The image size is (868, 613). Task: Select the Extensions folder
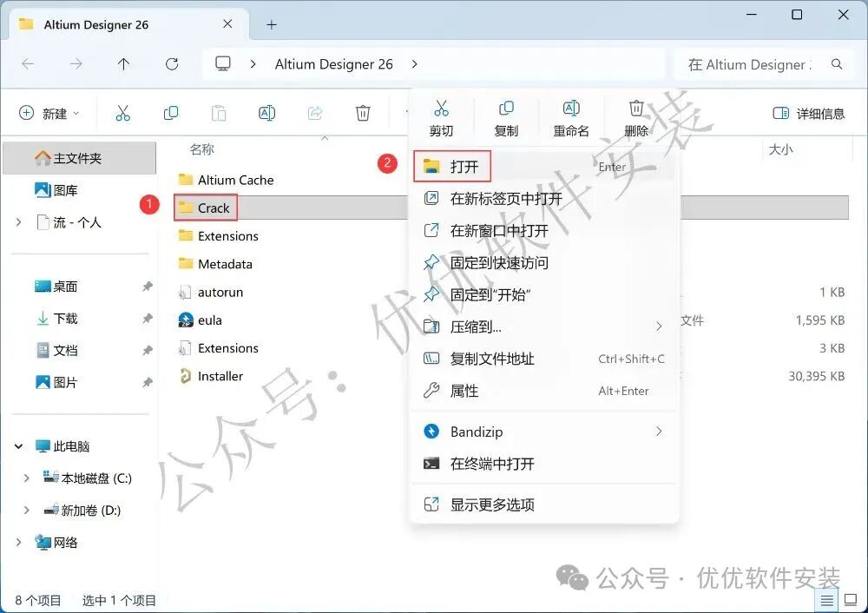pyautogui.click(x=219, y=236)
